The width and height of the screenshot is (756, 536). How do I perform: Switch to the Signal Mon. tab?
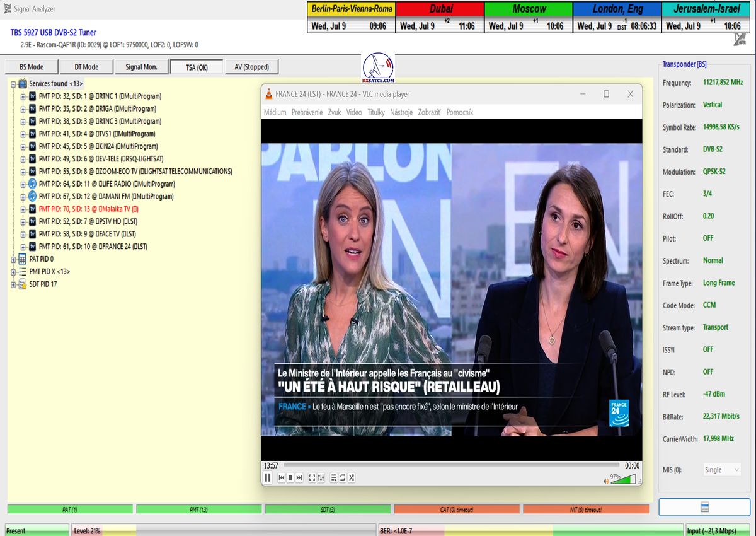[x=142, y=67]
